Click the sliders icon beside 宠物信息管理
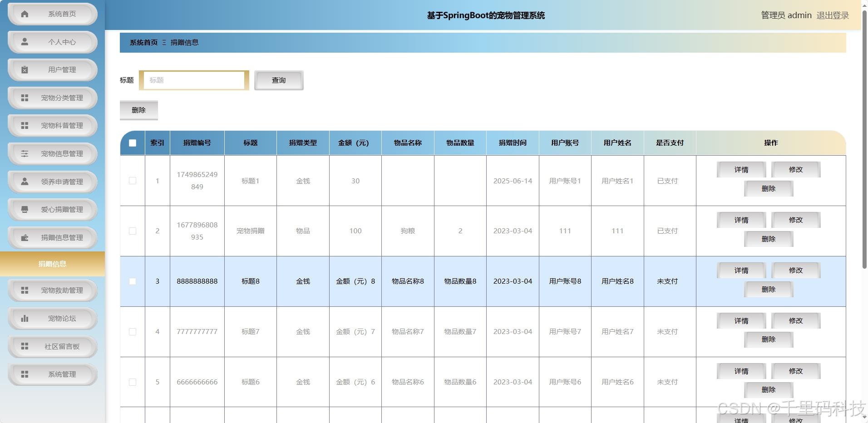868x423 pixels. [25, 153]
